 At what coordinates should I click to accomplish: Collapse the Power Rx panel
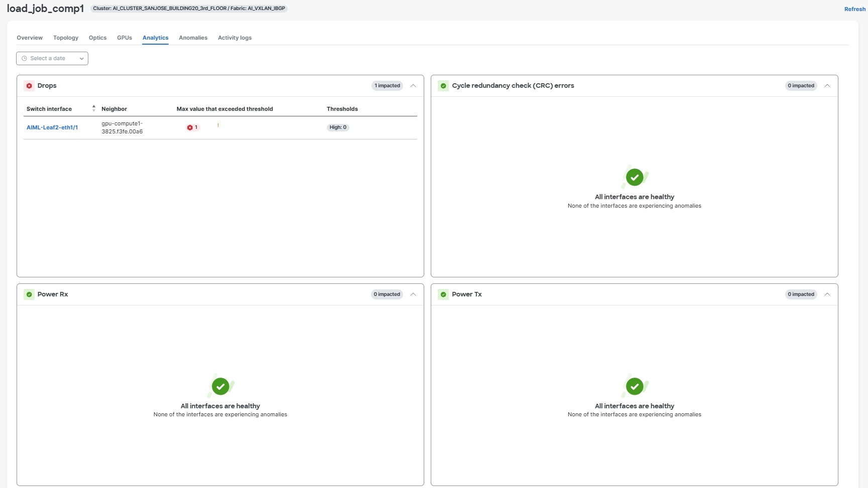[413, 294]
